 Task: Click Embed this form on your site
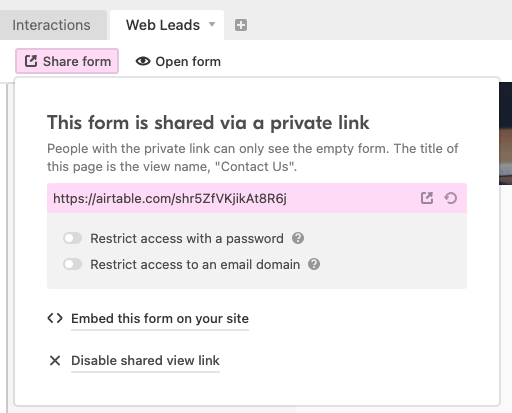point(160,319)
